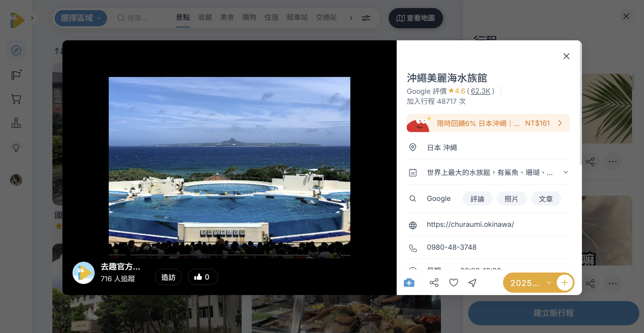Click the phone handset icon
The height and width of the screenshot is (333, 644).
[413, 248]
